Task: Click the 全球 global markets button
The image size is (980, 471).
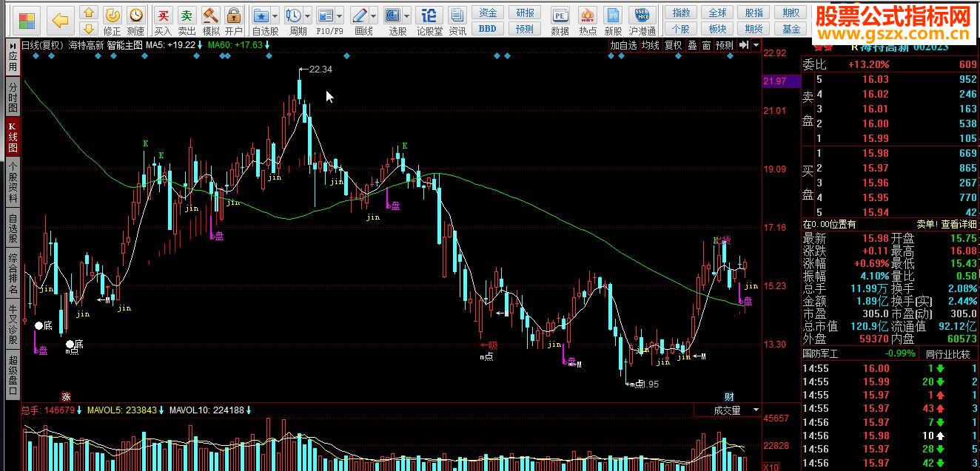Action: (x=717, y=13)
